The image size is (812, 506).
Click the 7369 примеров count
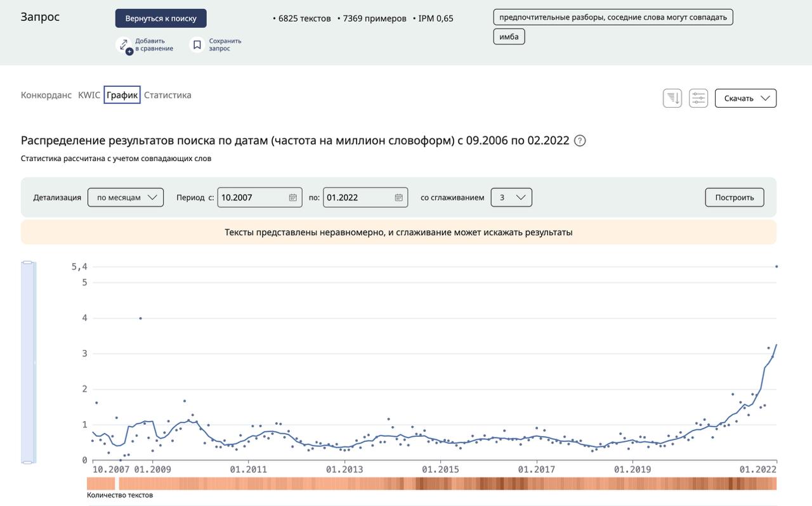tap(375, 18)
